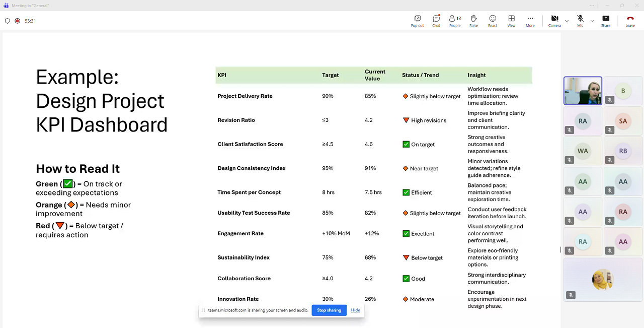Screen dimensions: 644x328
Task: Expand the Mic options dropdown arrow
Action: tap(592, 21)
